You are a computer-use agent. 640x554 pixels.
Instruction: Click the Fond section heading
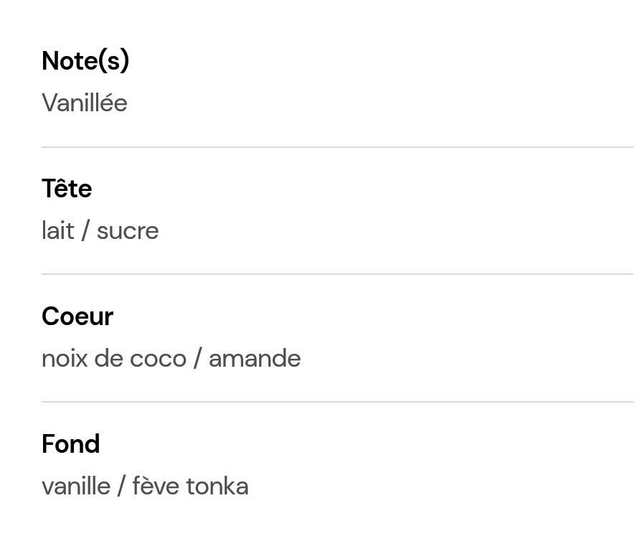pyautogui.click(x=71, y=444)
